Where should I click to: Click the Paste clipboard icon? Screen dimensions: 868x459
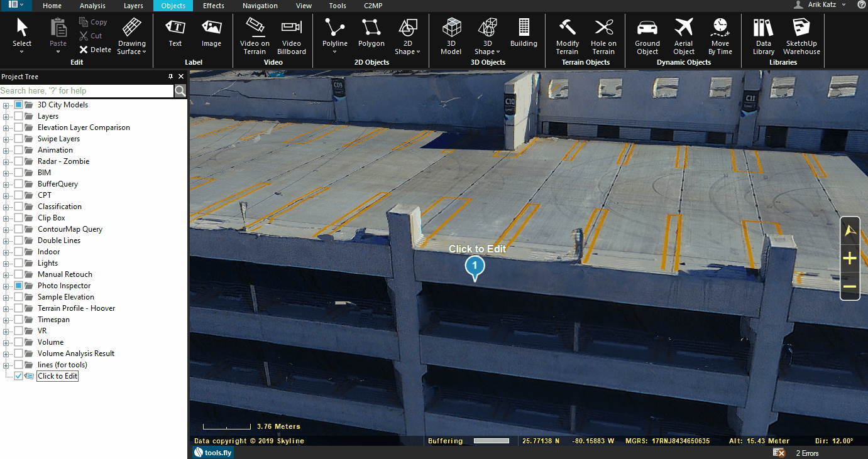[x=58, y=28]
